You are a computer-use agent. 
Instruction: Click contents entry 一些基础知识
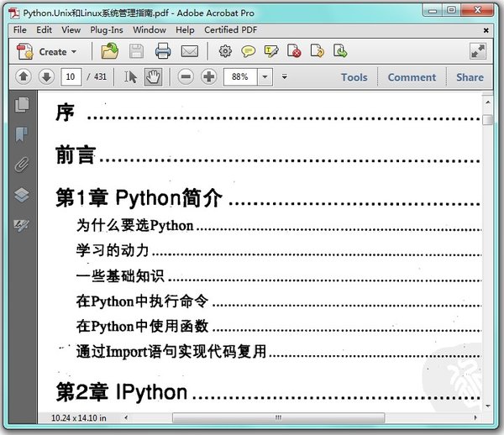pyautogui.click(x=120, y=275)
